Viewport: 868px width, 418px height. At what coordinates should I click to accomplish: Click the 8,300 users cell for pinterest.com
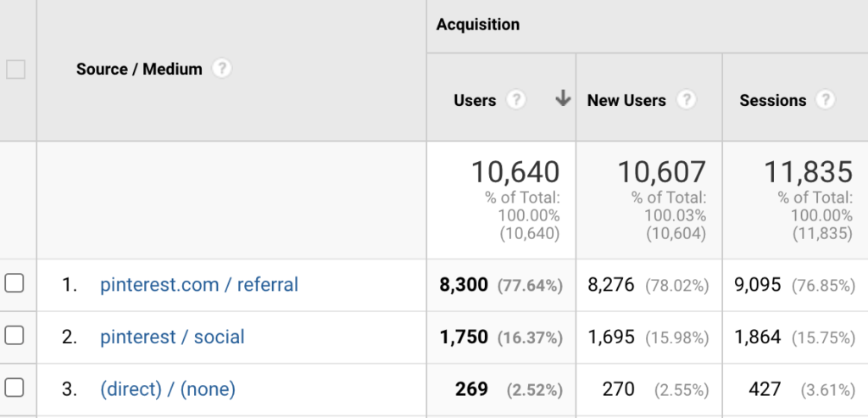(463, 285)
